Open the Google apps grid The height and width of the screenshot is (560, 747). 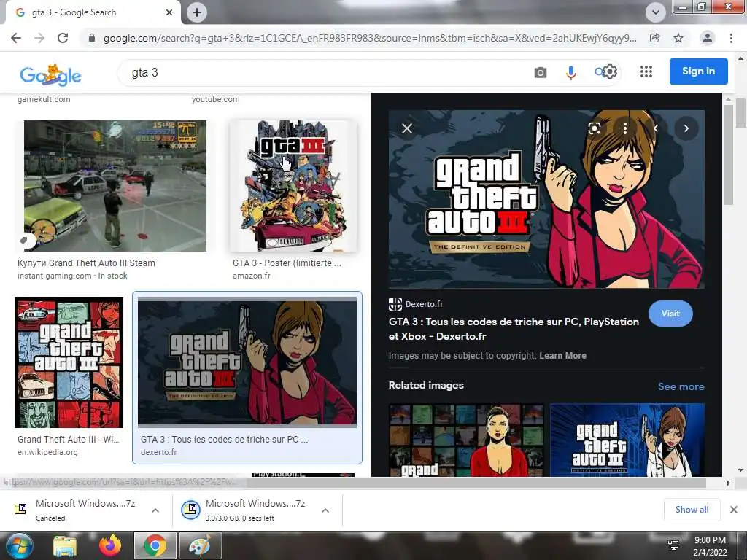point(646,71)
